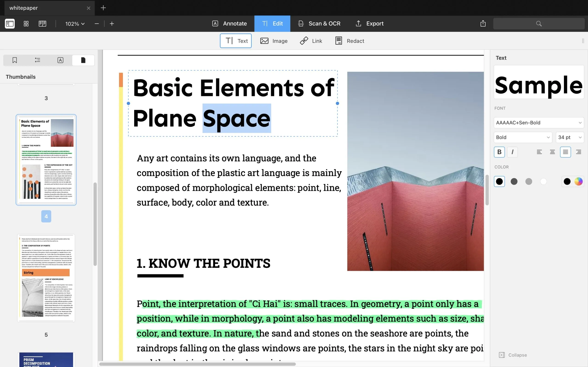Expand the 34 pt font size dropdown

pos(570,137)
